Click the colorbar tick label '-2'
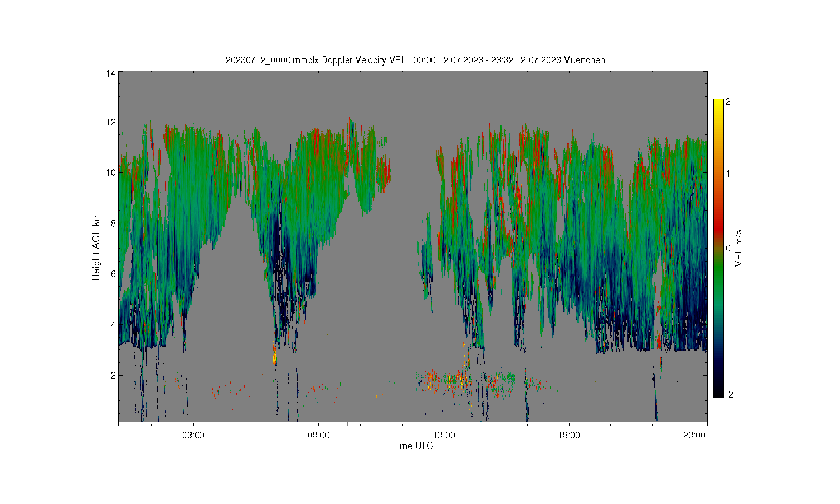This screenshot has height=504, width=840. coord(729,395)
